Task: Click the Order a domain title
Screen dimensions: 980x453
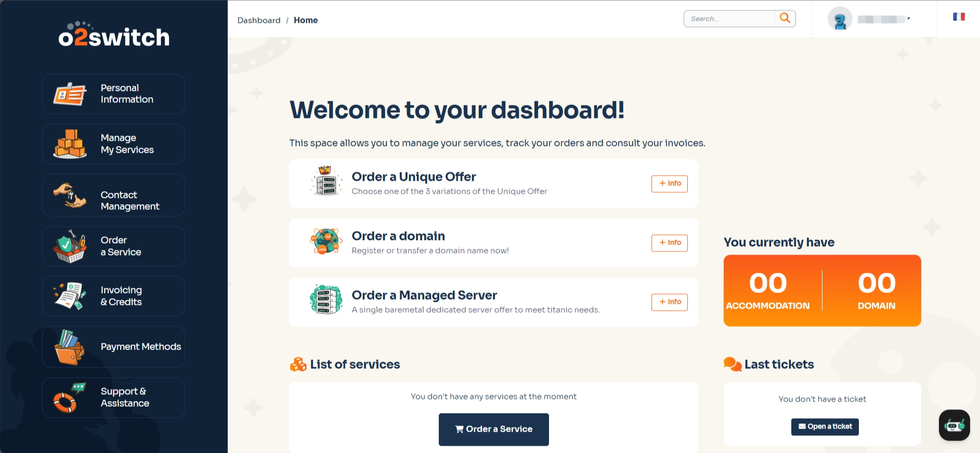Action: [398, 236]
